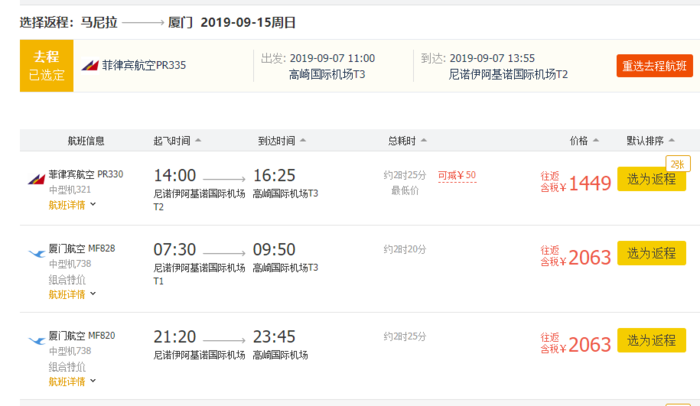Sort flights by 到达时间 arrival time
The height and width of the screenshot is (406, 700).
(281, 141)
